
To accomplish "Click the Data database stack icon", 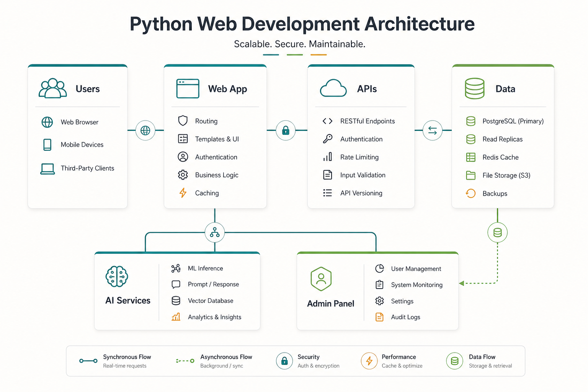I will [475, 88].
